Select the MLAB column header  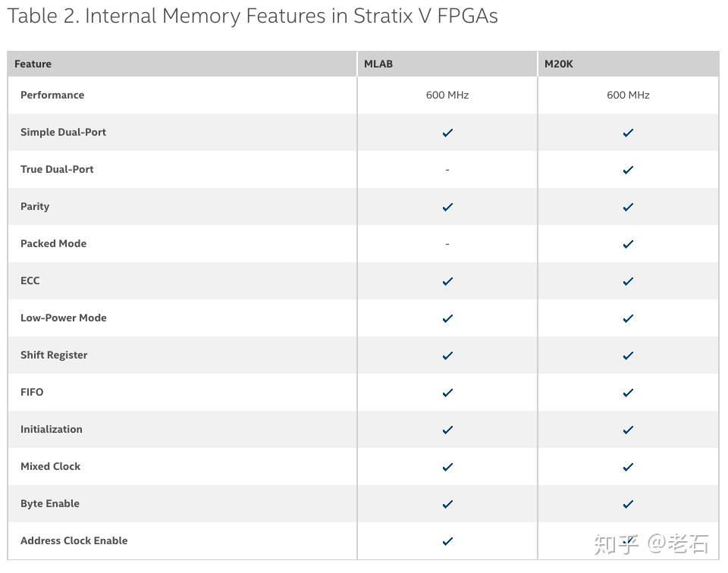(378, 64)
